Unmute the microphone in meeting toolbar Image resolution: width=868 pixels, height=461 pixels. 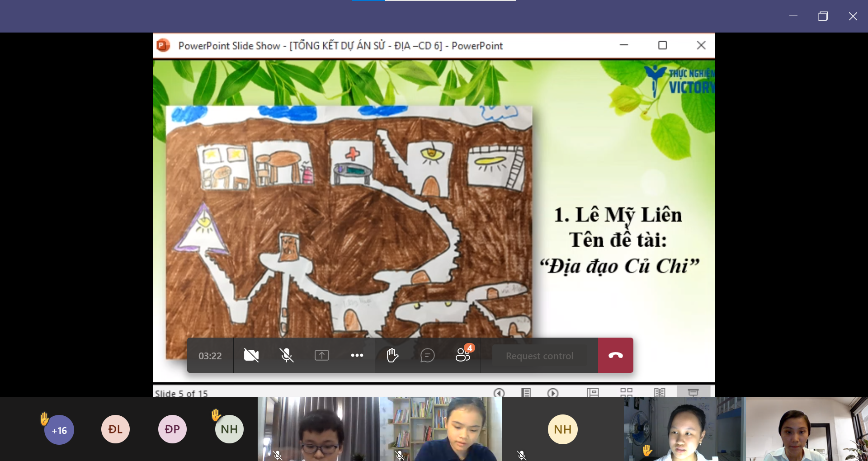coord(287,356)
